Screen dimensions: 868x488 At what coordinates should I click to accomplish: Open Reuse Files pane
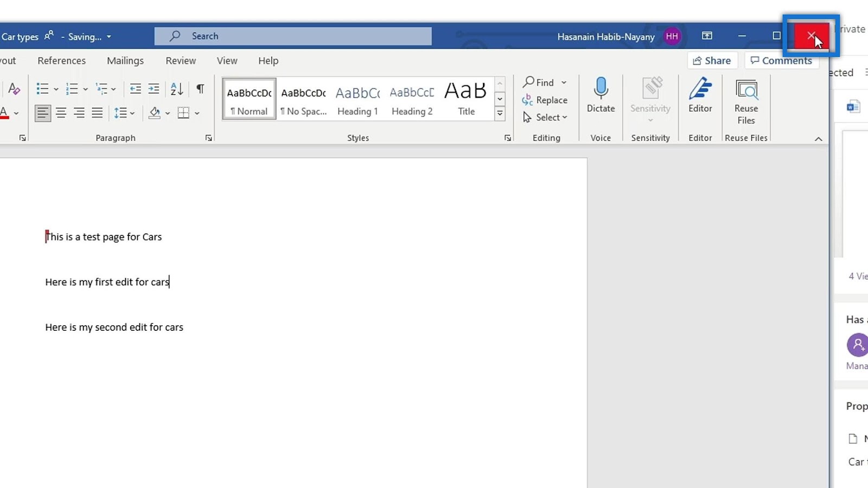(746, 101)
